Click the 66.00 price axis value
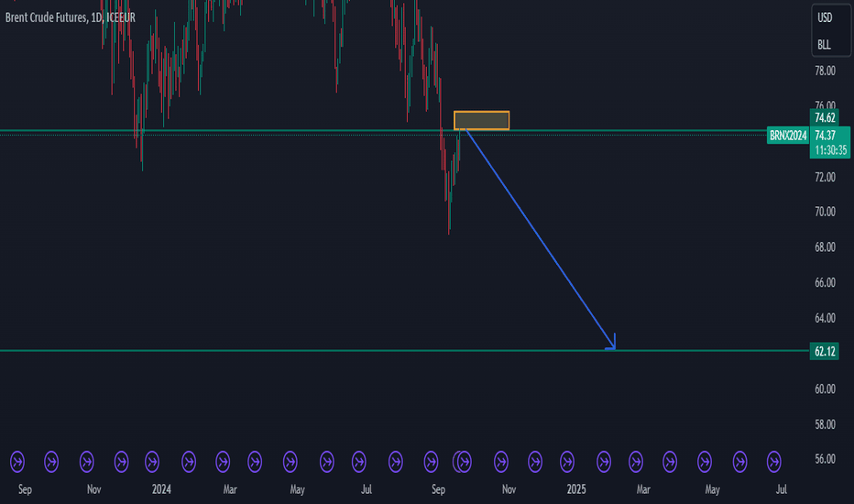 [825, 282]
